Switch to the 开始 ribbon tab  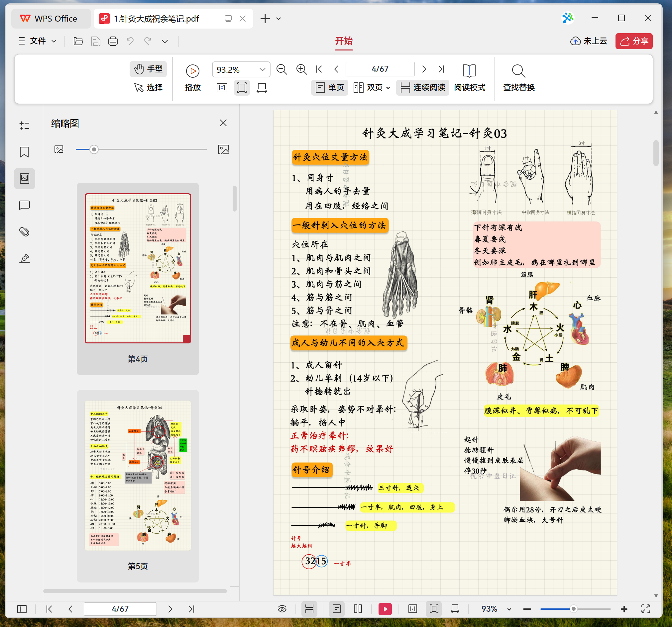point(344,41)
